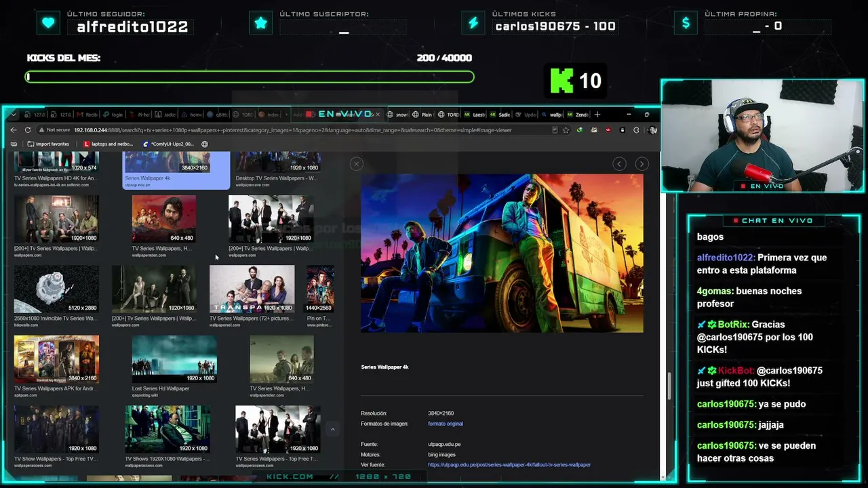868x488 pixels.
Task: Click the dollar icon beside Última Propina
Action: pos(686,23)
